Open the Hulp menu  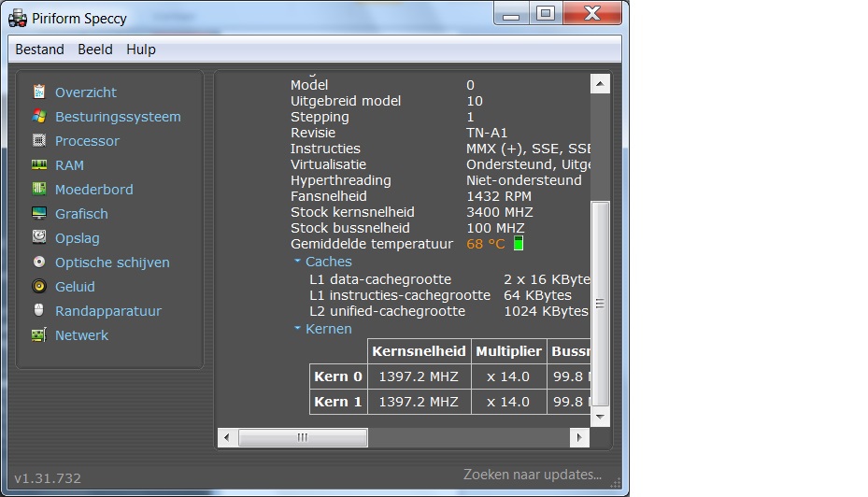click(141, 50)
